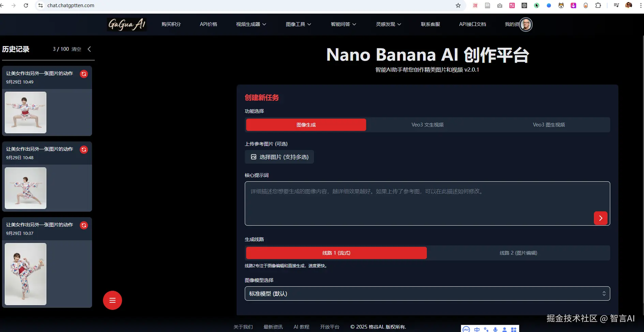Open the Chrome three-dot menu
The width and height of the screenshot is (644, 332).
[x=641, y=5]
